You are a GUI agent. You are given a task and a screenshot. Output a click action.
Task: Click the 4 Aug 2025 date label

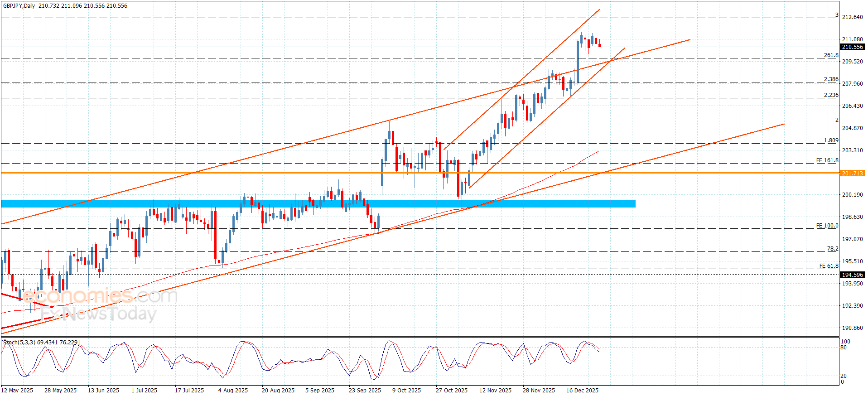[x=233, y=390]
